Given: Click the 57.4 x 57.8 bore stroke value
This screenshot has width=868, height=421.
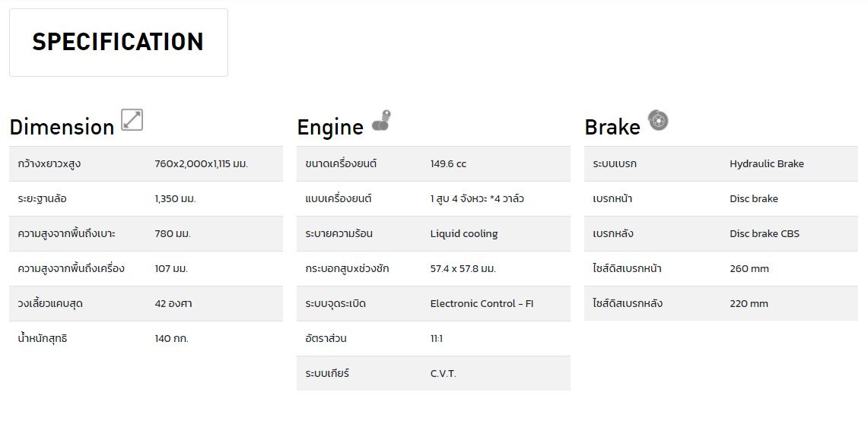Looking at the screenshot, I should (463, 269).
